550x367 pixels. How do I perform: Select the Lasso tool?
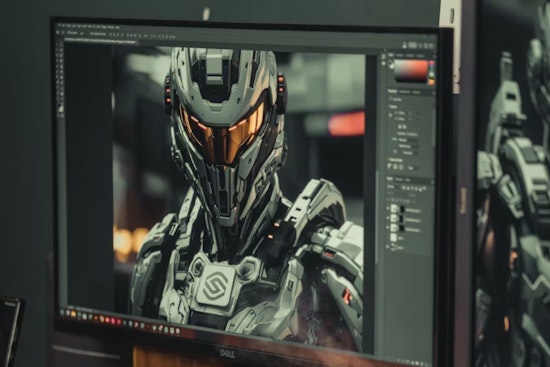pyautogui.click(x=57, y=50)
